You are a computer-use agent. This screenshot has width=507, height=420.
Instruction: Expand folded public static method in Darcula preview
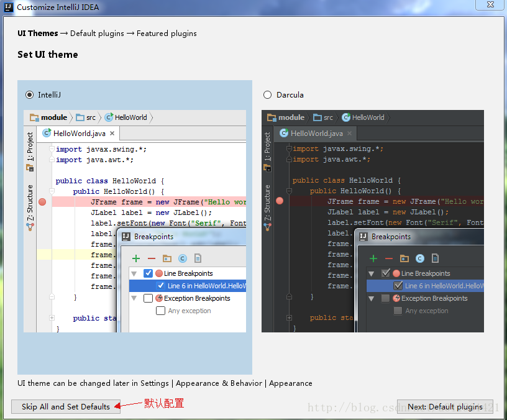[289, 318]
